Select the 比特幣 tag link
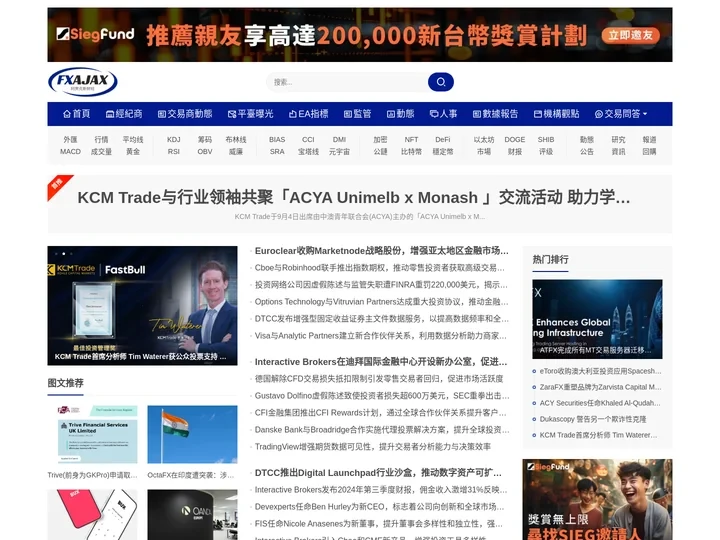Viewport: 720px width, 540px height. (x=411, y=152)
